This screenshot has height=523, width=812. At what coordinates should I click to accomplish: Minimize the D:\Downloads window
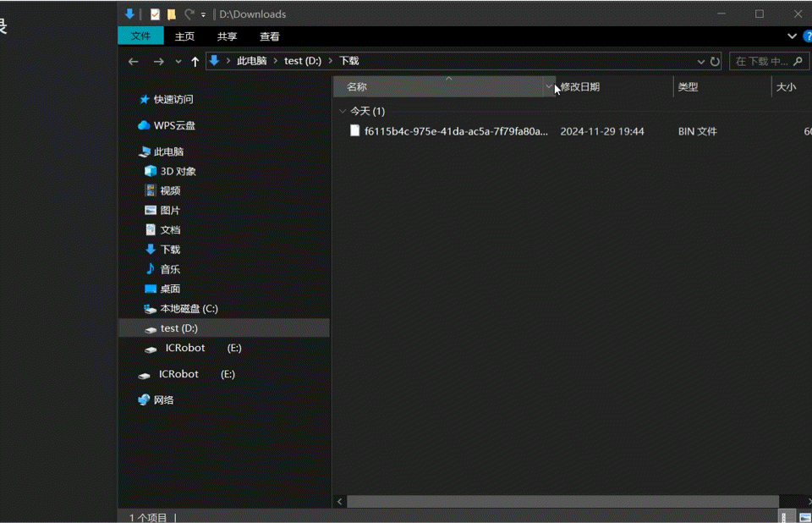pyautogui.click(x=721, y=14)
